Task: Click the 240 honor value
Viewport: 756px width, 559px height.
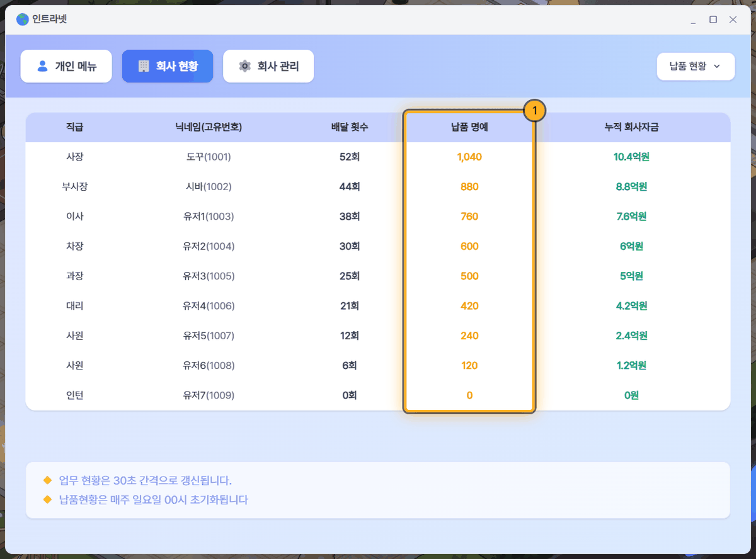Action: 469,336
